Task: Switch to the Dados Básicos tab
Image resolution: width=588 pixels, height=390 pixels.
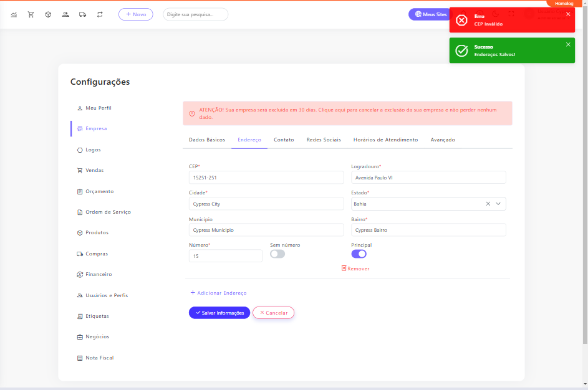Action: tap(207, 140)
